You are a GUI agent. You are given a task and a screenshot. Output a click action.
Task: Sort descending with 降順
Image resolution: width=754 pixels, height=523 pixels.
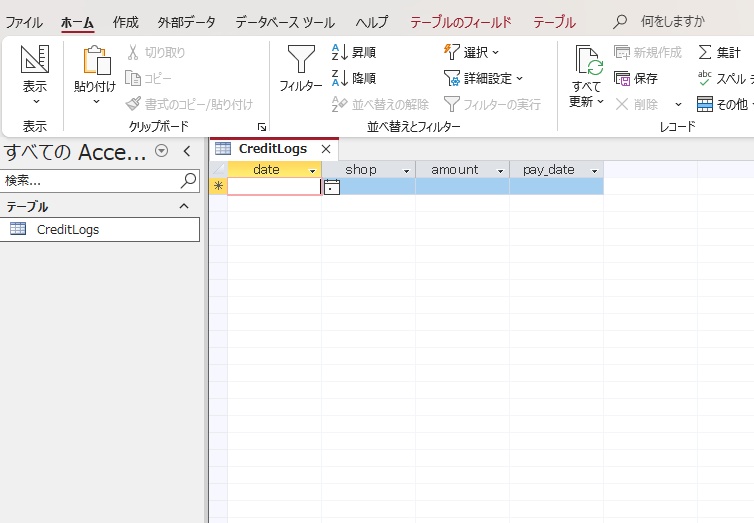click(354, 78)
